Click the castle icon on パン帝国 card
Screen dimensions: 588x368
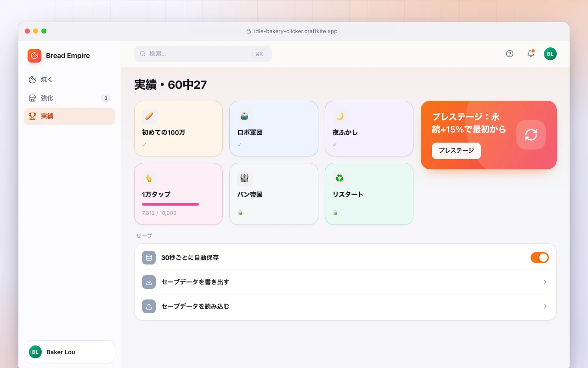[244, 178]
